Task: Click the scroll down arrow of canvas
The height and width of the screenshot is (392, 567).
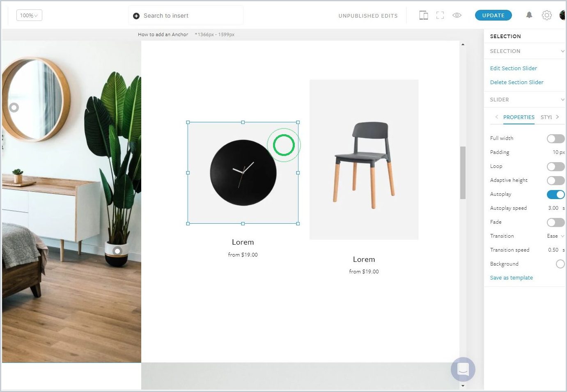Action: click(x=463, y=386)
